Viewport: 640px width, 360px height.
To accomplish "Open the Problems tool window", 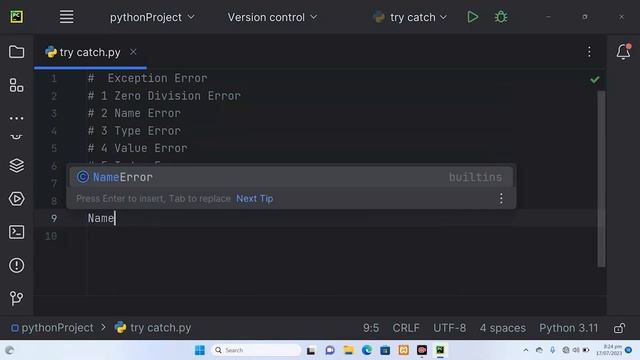I will pos(16,265).
